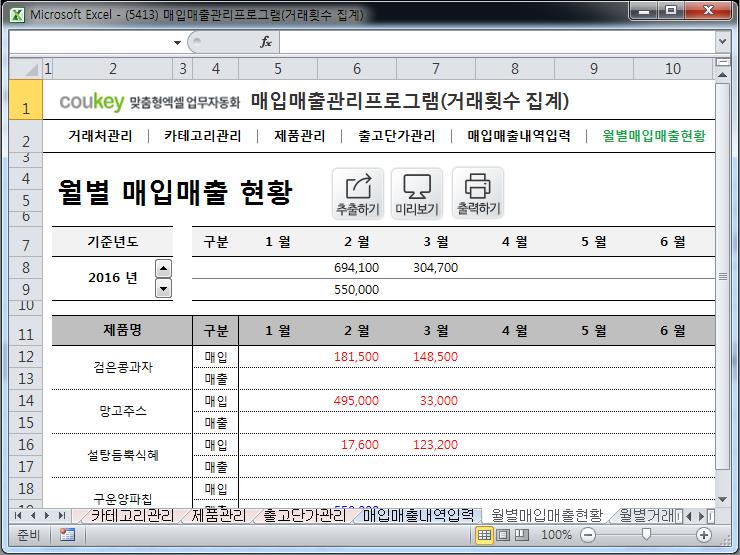Click the 망고주스 product name cell
This screenshot has width=740, height=555.
click(x=123, y=411)
